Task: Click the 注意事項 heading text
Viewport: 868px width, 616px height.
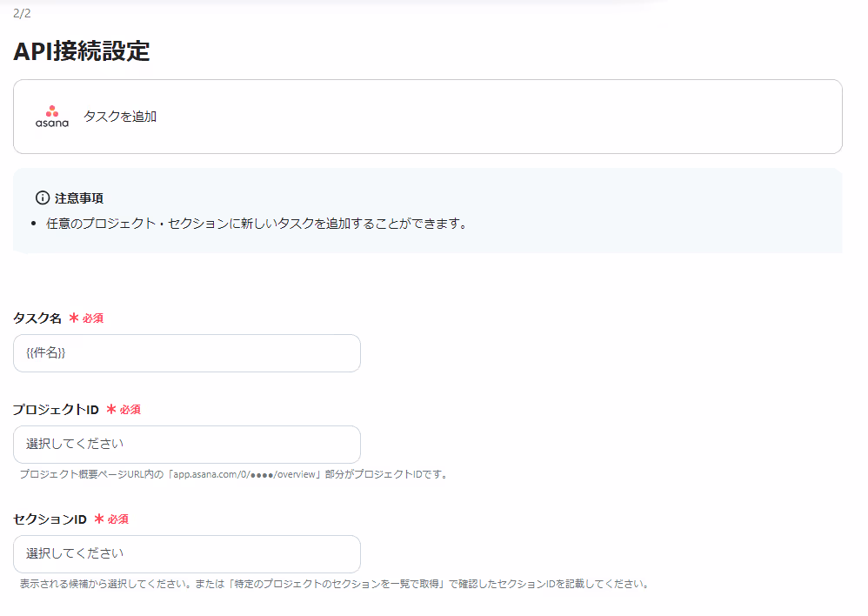Action: [78, 198]
